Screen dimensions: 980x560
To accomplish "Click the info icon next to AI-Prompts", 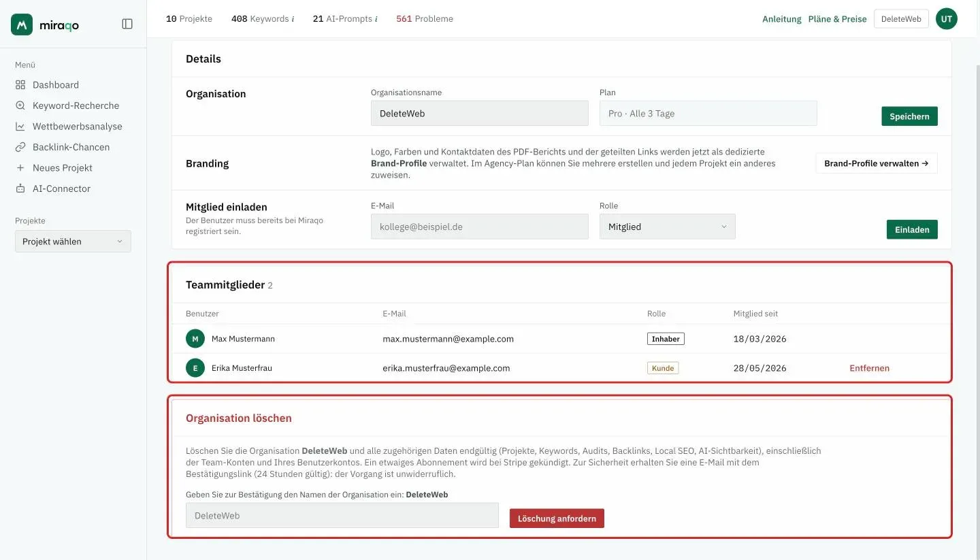I will pos(376,19).
